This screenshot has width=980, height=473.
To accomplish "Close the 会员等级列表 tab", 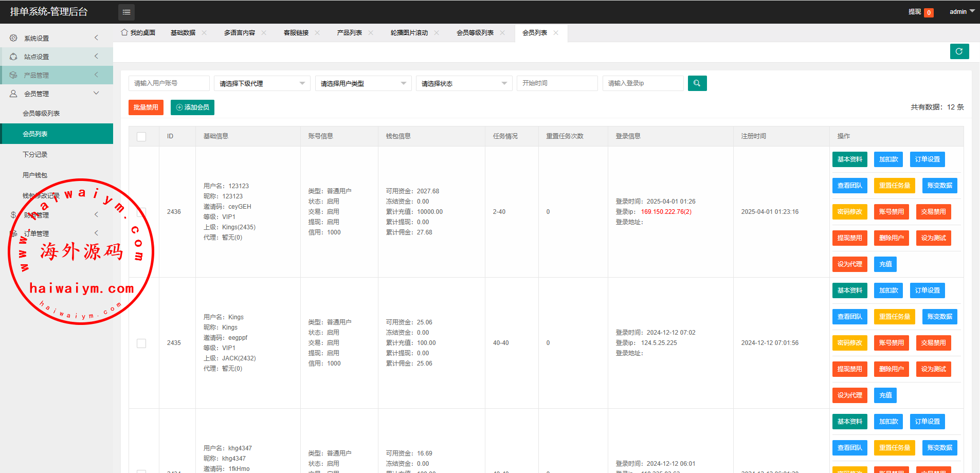I will pos(502,33).
